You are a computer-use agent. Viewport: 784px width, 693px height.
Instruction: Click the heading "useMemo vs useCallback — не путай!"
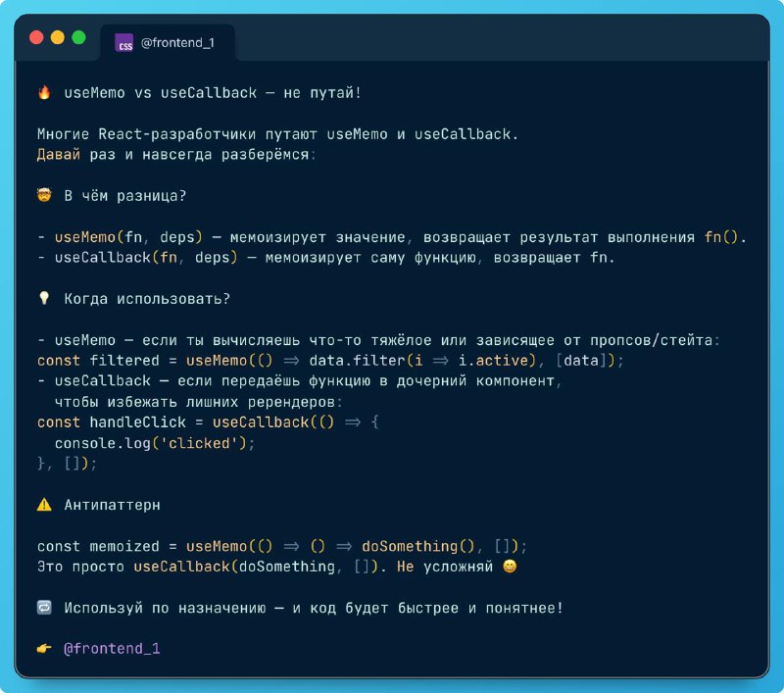point(213,93)
